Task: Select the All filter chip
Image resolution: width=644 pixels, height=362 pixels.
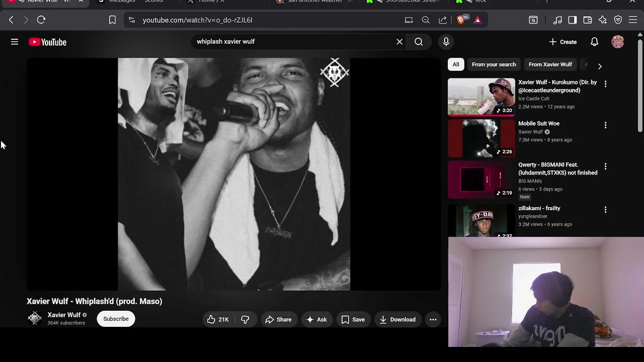Action: [x=456, y=64]
